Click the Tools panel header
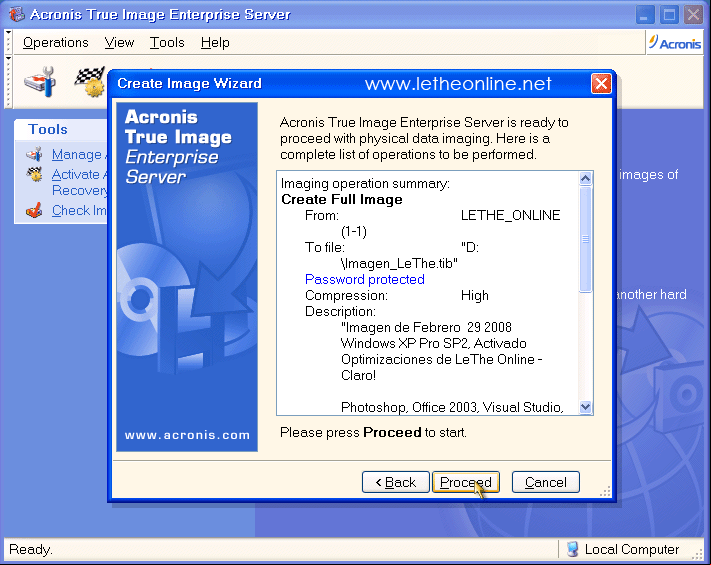Screen dimensions: 711x565 [x=61, y=129]
